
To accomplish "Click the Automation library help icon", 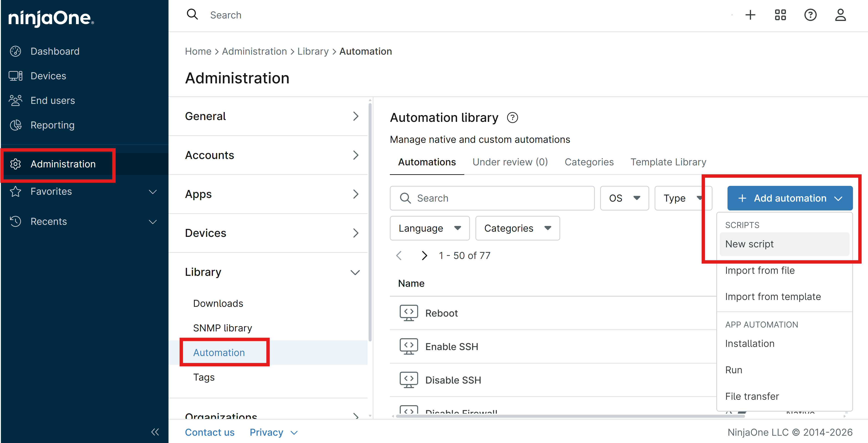I will pos(513,118).
